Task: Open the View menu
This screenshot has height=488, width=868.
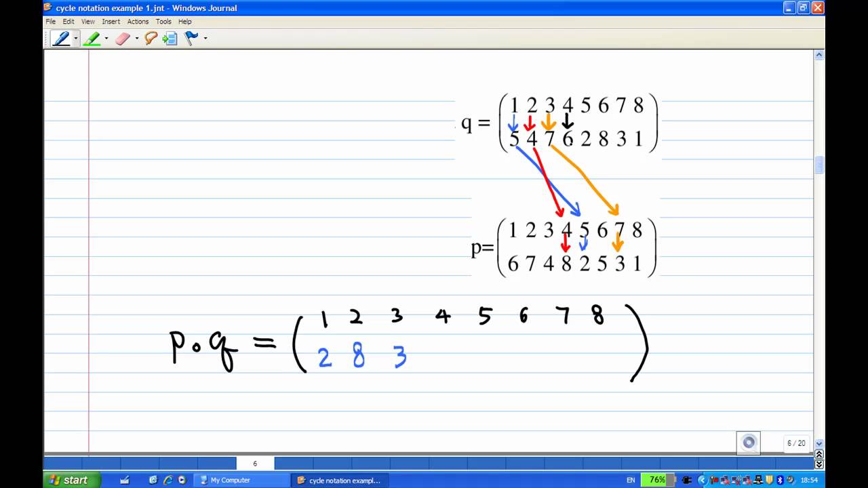Action: (x=88, y=22)
